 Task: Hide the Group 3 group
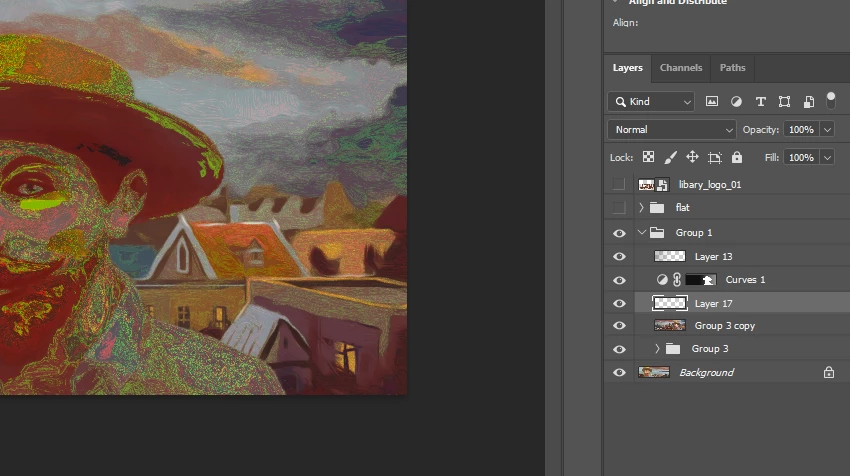619,349
